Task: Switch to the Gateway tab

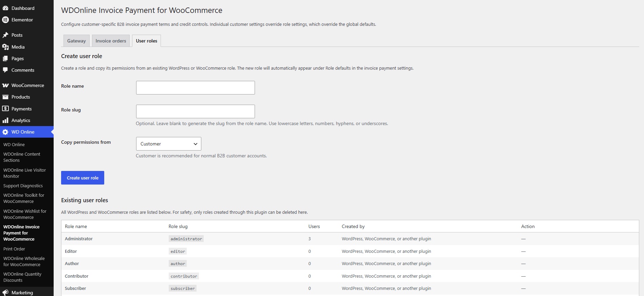Action: (76, 41)
